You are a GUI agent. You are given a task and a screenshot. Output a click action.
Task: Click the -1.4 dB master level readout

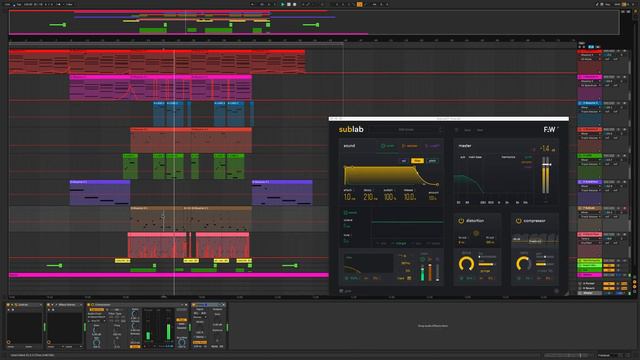tap(546, 149)
